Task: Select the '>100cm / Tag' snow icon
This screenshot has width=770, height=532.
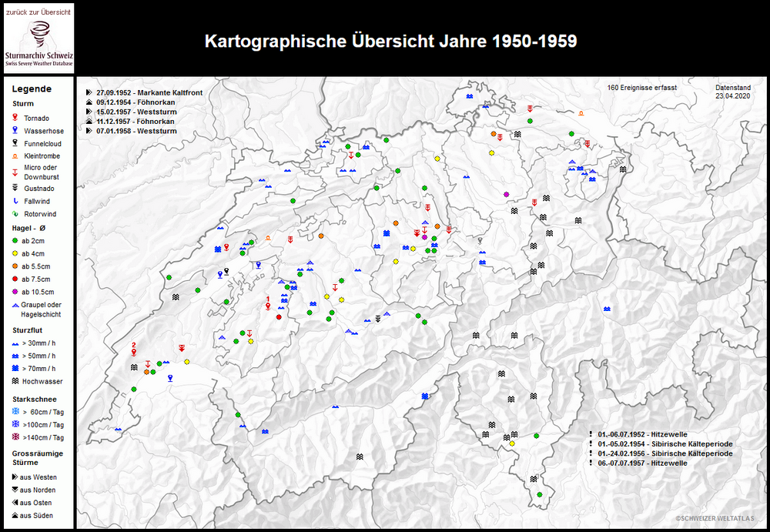Action: click(15, 424)
